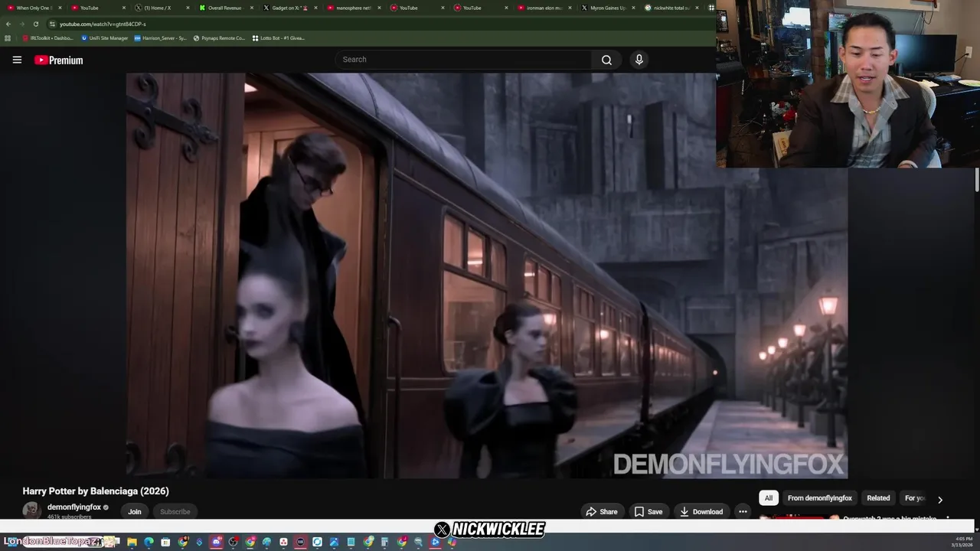The height and width of the screenshot is (551, 980).
Task: Open Microsoft Store from the taskbar
Action: coord(165,542)
